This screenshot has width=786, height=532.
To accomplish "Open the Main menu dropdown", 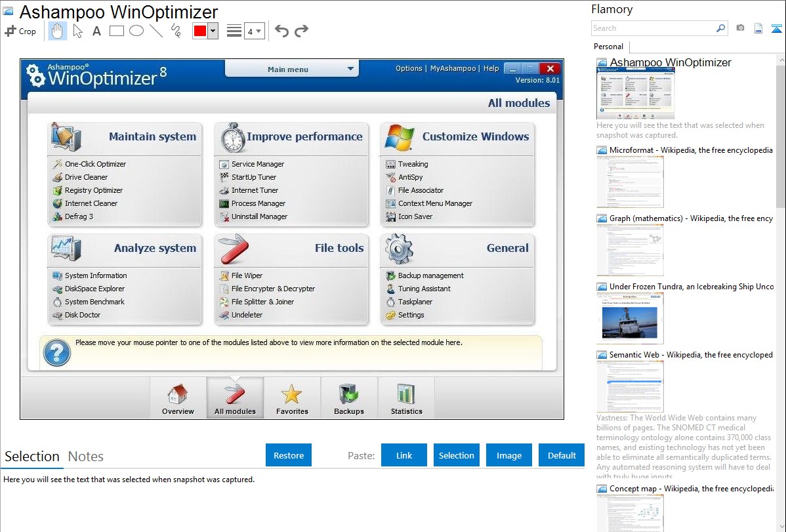I will click(x=292, y=69).
